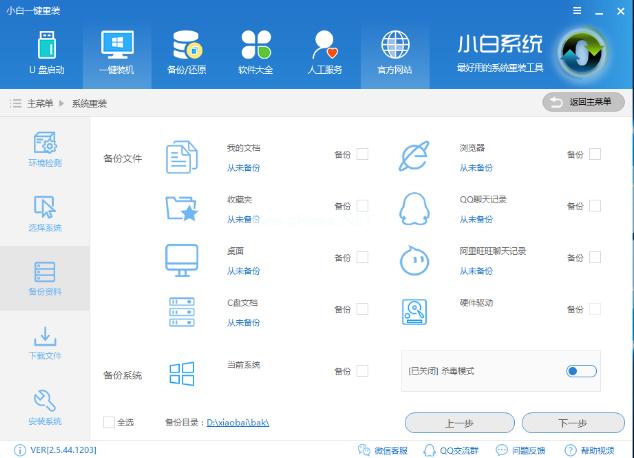This screenshot has height=458, width=634.
Task: Switch to 一键装机 tab
Action: [117, 53]
